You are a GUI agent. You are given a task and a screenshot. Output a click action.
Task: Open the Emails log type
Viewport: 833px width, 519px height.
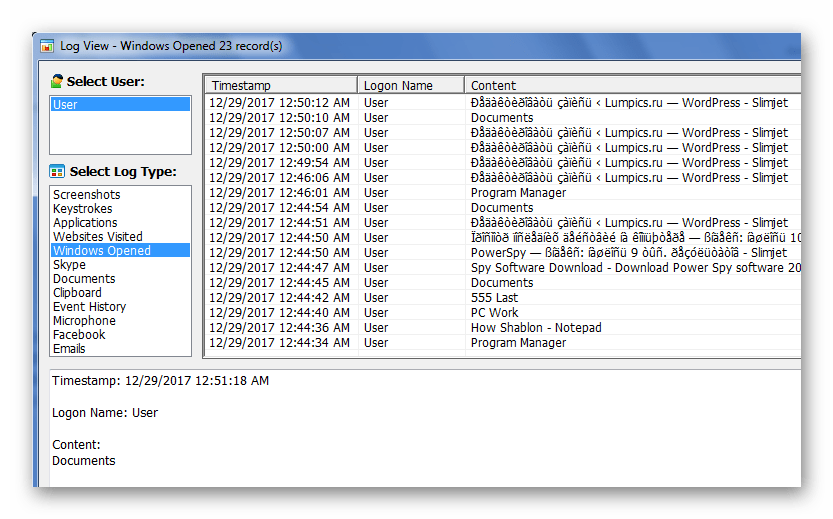click(x=69, y=349)
